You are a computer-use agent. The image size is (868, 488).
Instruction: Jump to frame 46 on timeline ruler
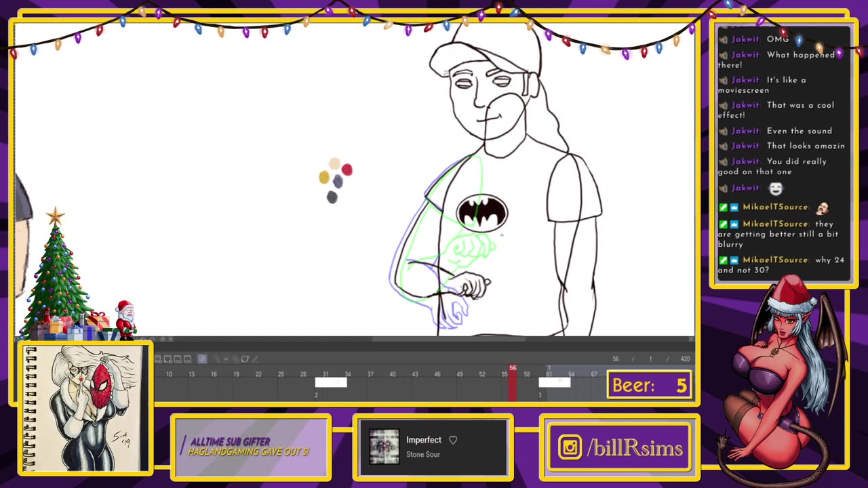[x=437, y=374]
